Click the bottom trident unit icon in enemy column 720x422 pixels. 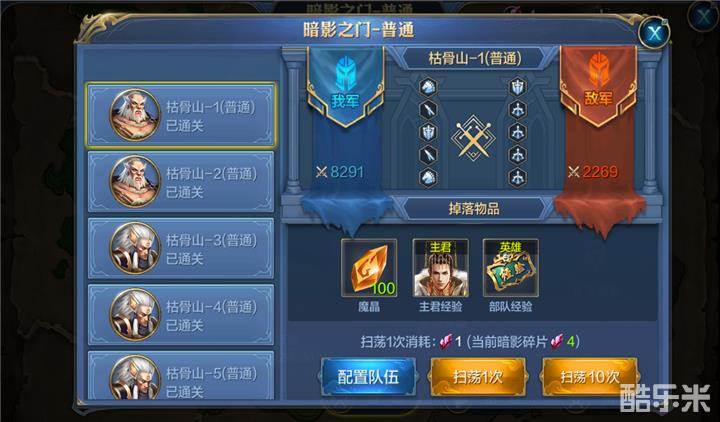[518, 178]
